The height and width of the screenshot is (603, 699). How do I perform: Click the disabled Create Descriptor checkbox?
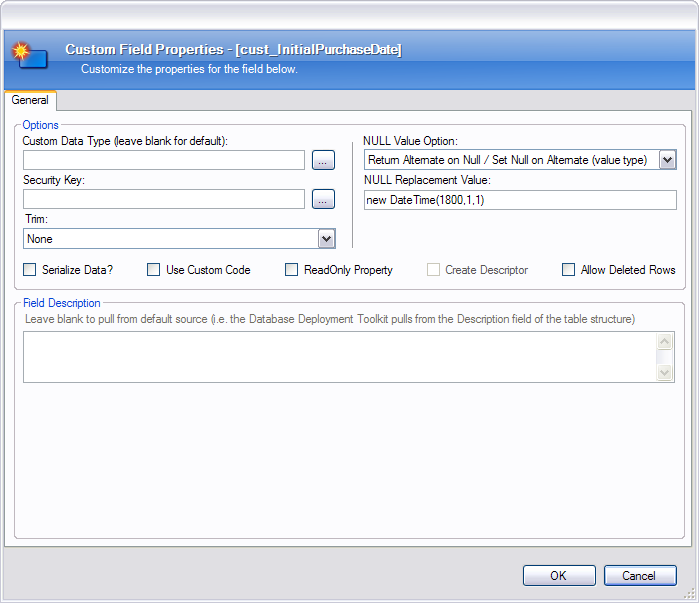coord(433,270)
